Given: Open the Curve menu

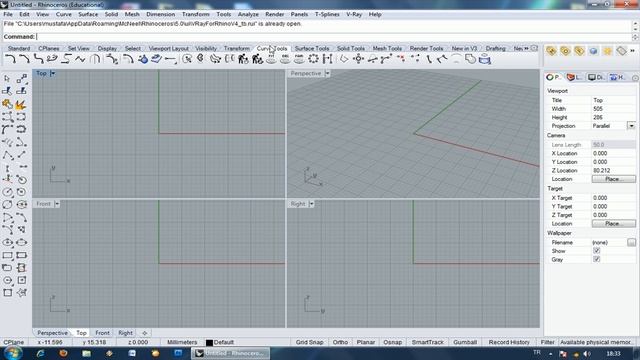Looking at the screenshot, I should pyautogui.click(x=64, y=14).
